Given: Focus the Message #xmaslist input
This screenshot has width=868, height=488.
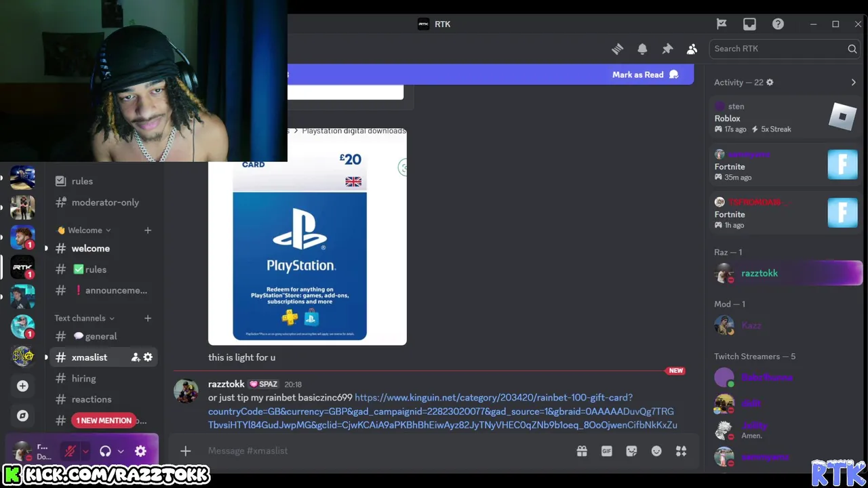Looking at the screenshot, I should coord(387,451).
